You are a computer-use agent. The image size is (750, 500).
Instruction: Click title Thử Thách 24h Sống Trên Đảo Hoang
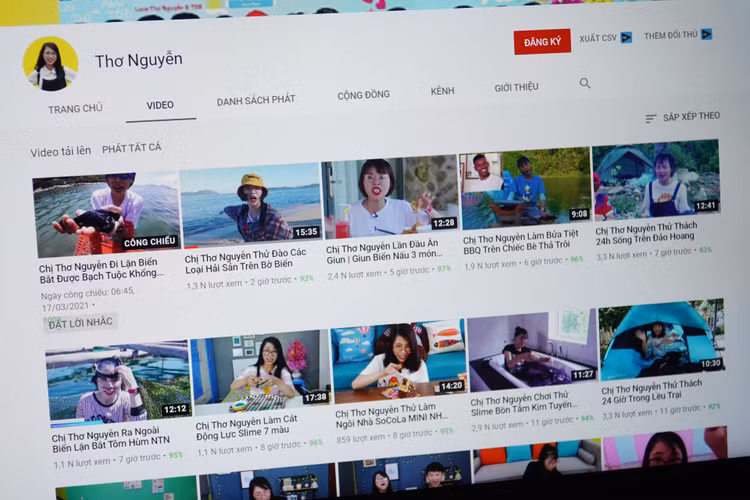[x=647, y=233]
